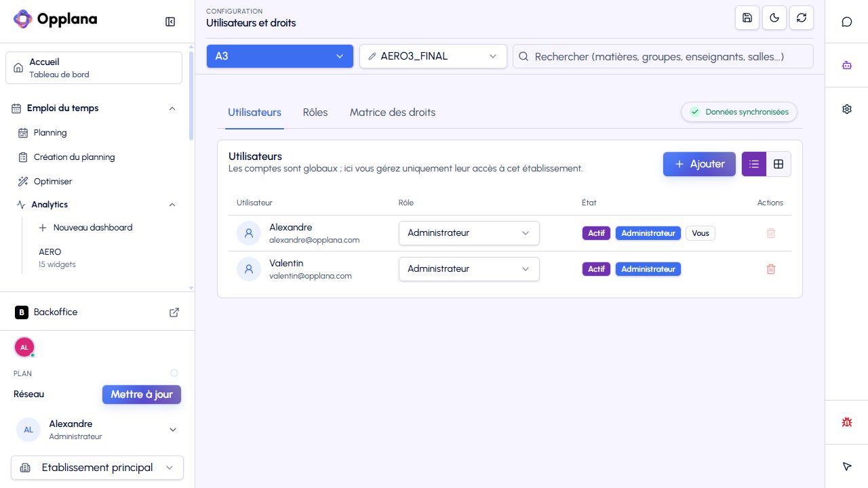The image size is (868, 488).
Task: Click Alexandre's disabled trash icon
Action: (771, 233)
